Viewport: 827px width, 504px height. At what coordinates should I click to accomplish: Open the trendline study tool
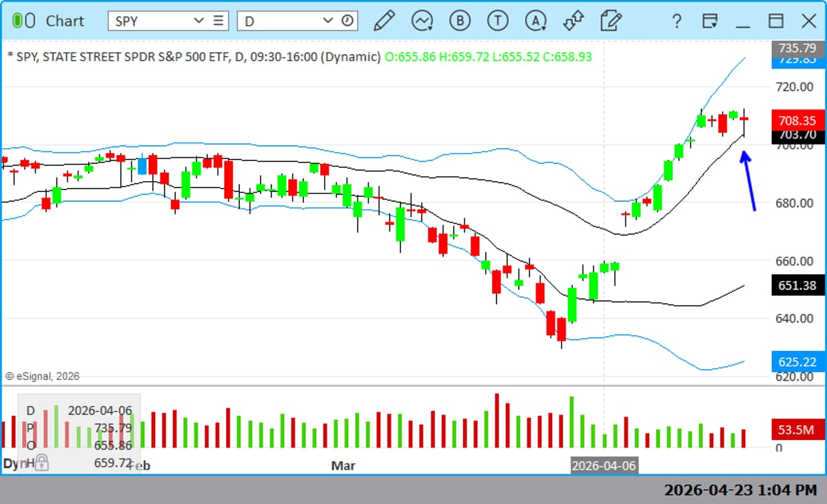tap(422, 21)
